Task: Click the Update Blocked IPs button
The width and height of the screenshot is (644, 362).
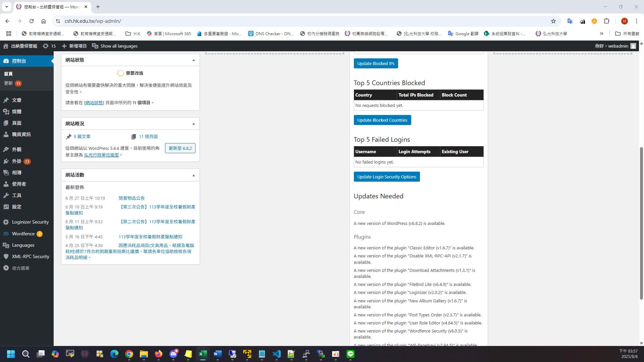Action: coord(376,63)
